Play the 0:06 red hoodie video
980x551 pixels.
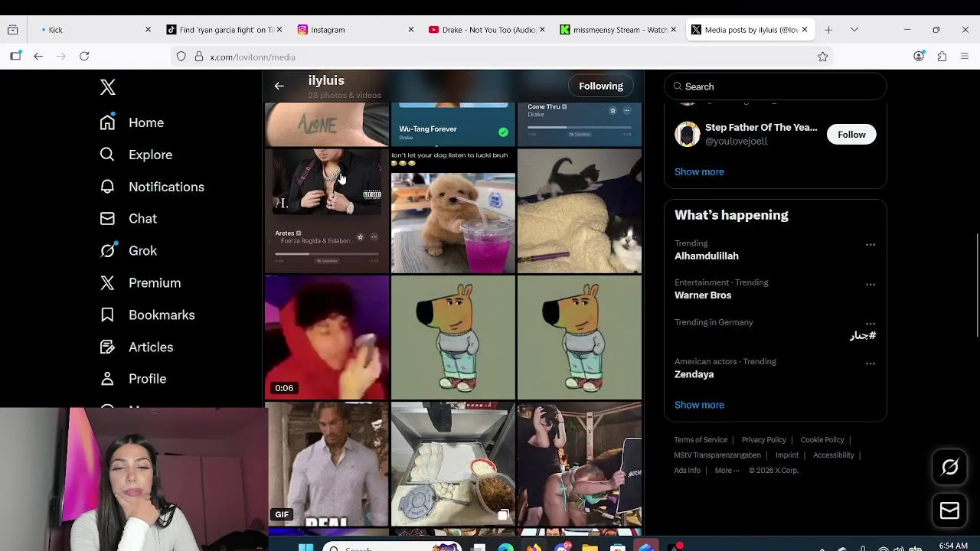pyautogui.click(x=327, y=337)
